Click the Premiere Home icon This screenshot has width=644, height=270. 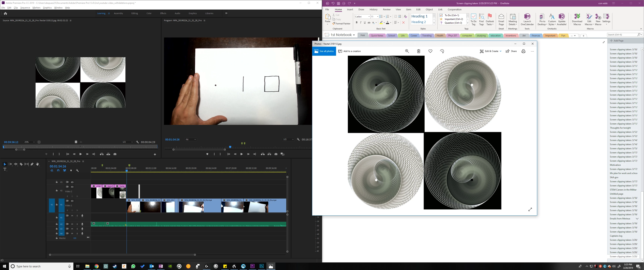[5, 13]
